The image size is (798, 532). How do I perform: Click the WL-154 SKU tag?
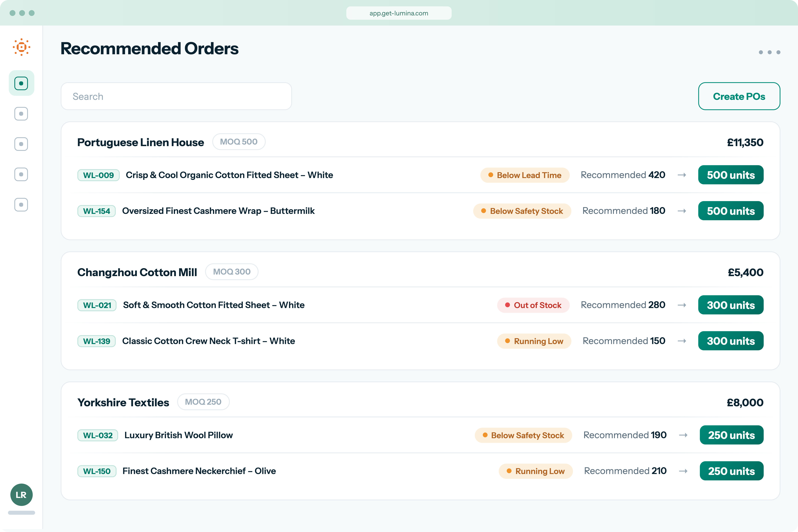click(97, 211)
